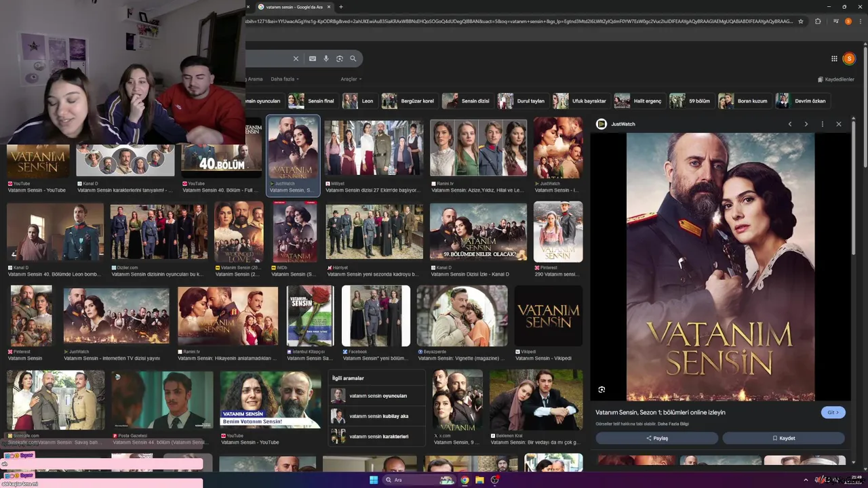Image resolution: width=868 pixels, height=488 pixels.
Task: Filter by Durul taylan chip
Action: click(522, 101)
